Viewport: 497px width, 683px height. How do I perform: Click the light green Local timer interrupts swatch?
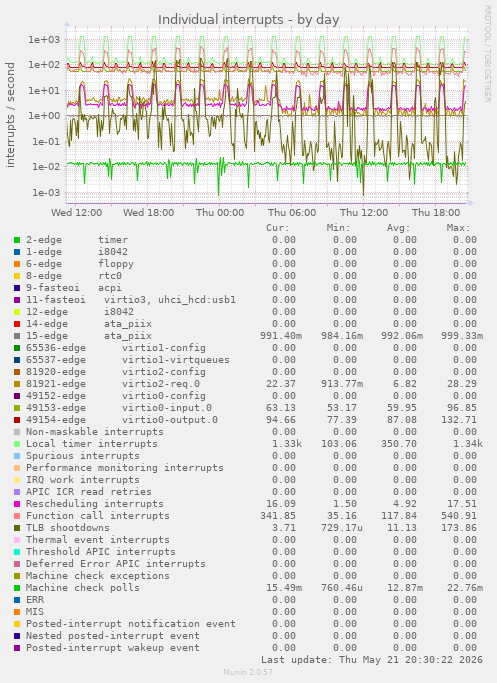17,444
